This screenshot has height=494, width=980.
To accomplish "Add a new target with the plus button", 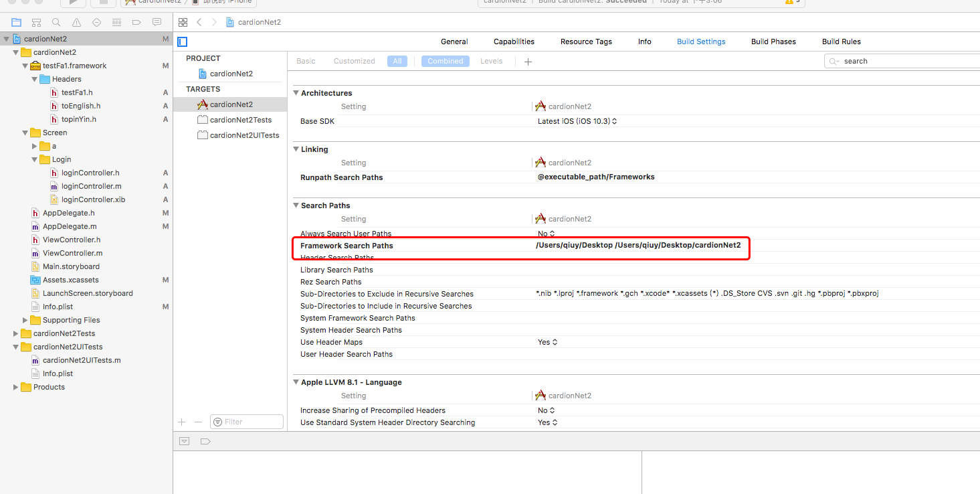I will [x=181, y=422].
